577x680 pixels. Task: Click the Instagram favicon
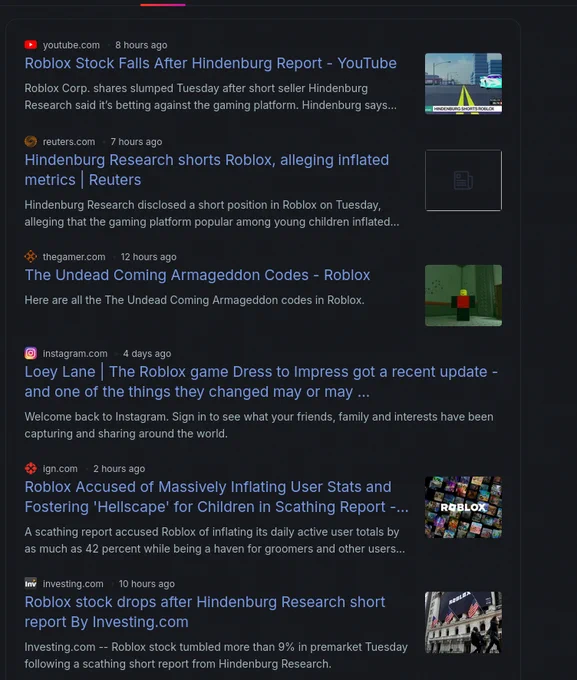(30, 353)
